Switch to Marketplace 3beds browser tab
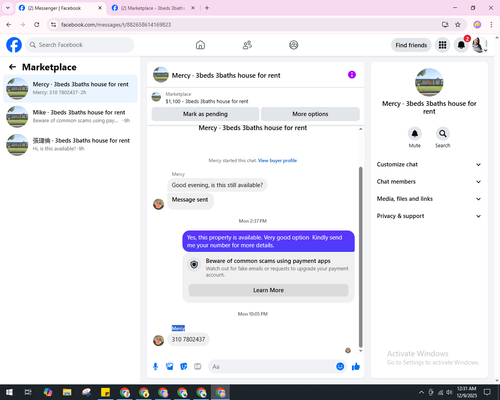500x400 pixels. [153, 8]
